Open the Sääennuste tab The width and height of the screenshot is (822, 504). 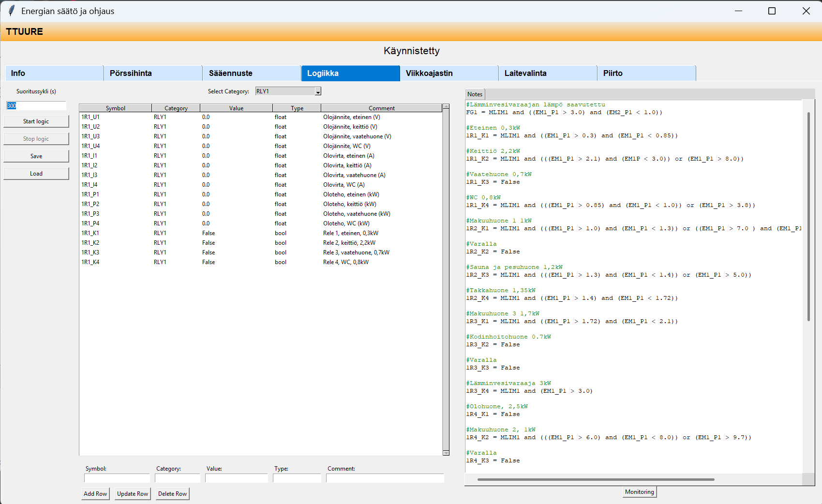coord(252,73)
